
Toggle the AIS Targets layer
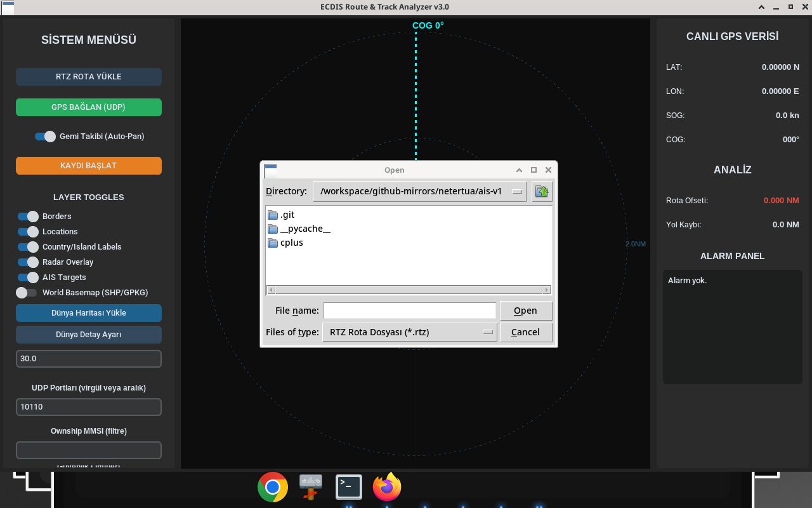28,277
